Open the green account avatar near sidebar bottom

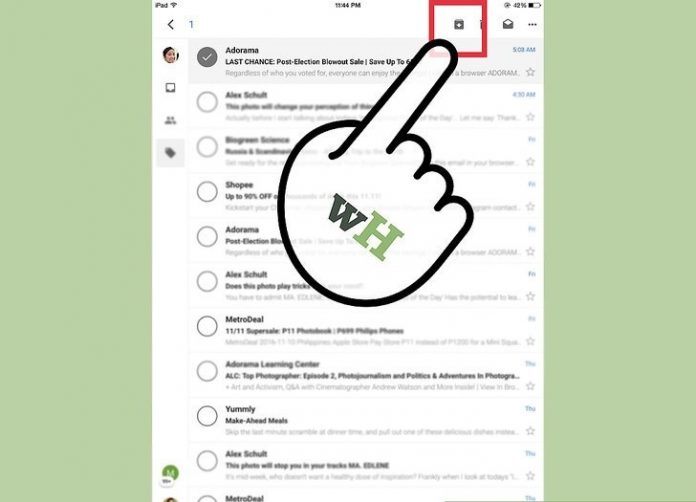click(x=170, y=473)
